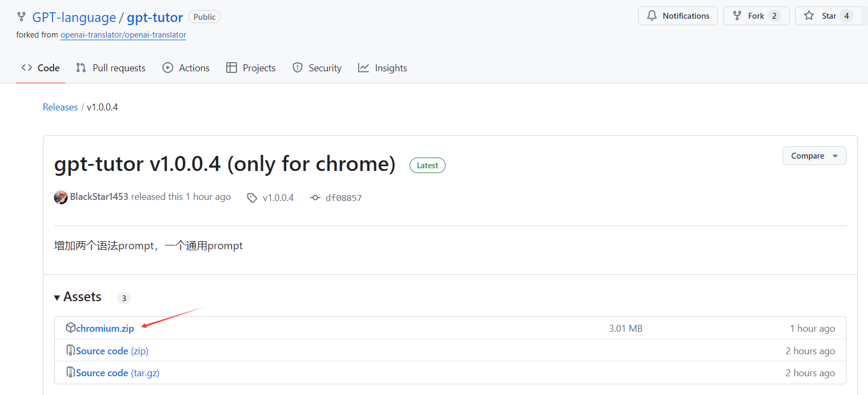868x395 pixels.
Task: Open the v1.0.0.4 tag link
Action: 278,198
